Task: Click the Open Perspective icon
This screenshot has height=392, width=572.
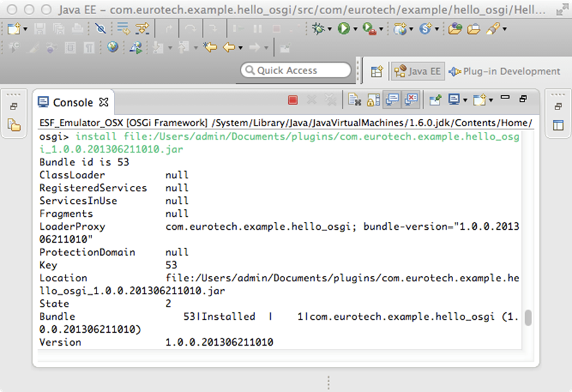Action: coord(376,71)
